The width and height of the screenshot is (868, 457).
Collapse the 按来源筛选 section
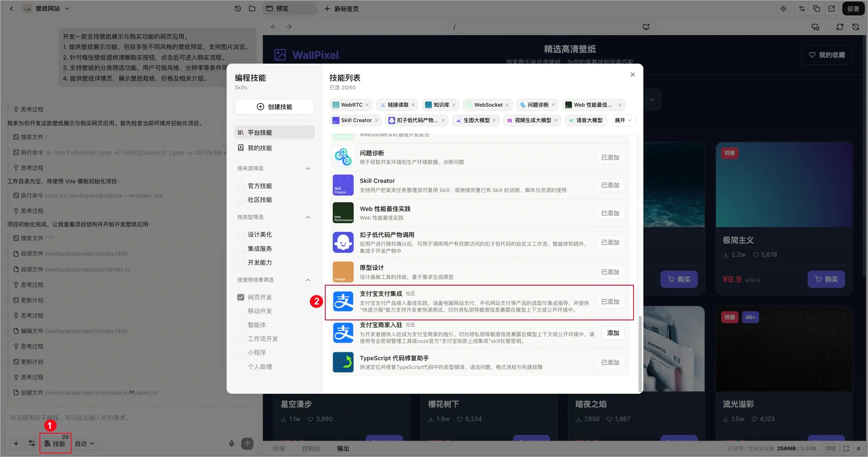[x=308, y=169]
